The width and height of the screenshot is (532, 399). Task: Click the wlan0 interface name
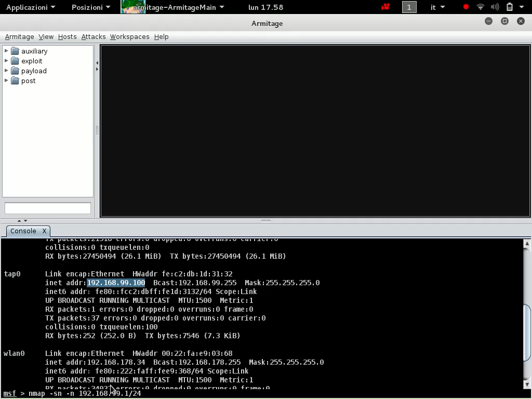(14, 353)
